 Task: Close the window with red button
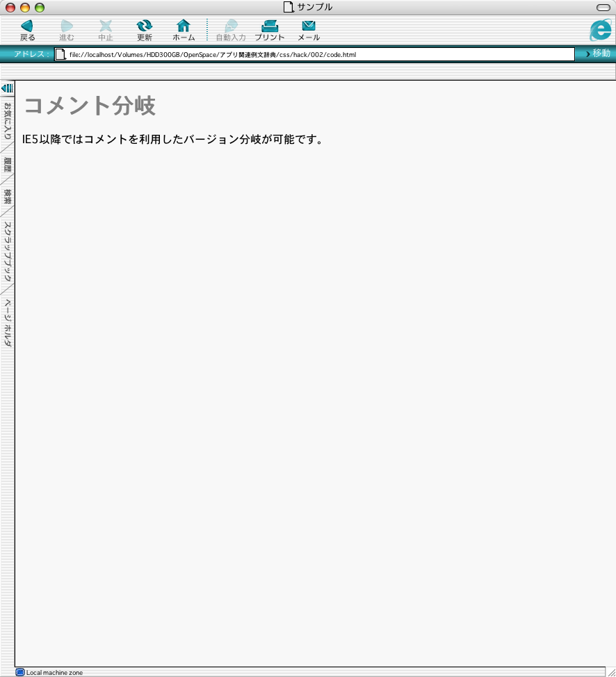10,8
